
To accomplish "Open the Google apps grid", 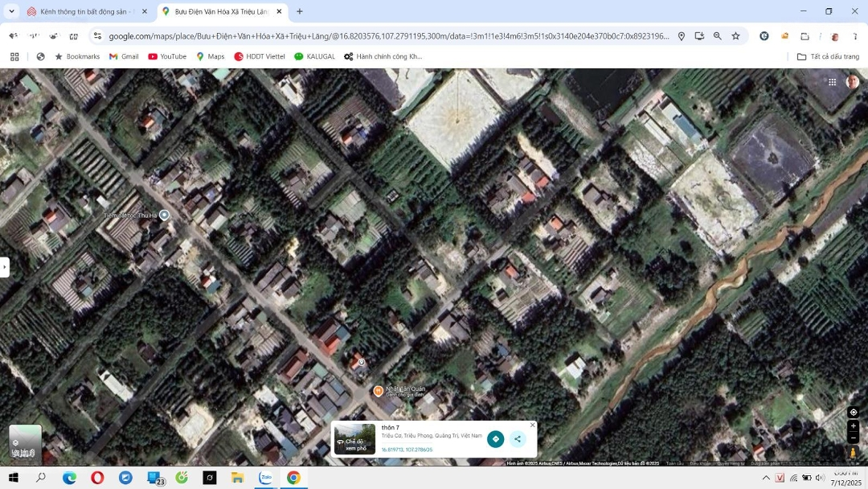I will pos(832,82).
